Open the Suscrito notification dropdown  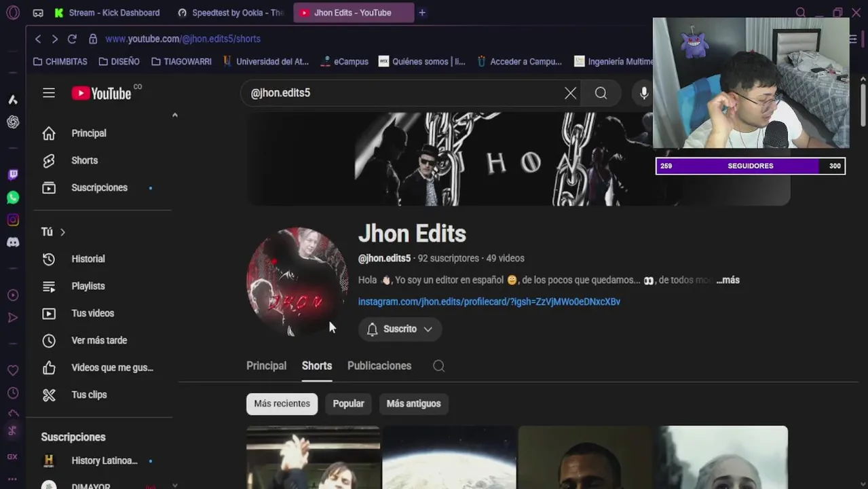pos(400,329)
